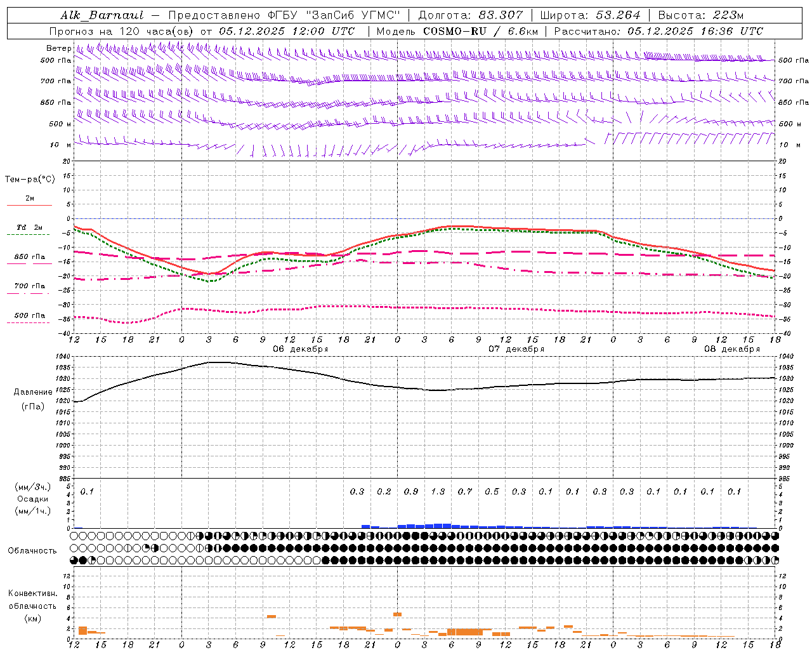Click the 'Облачность' cloud cover label
812x650 pixels.
tap(32, 551)
